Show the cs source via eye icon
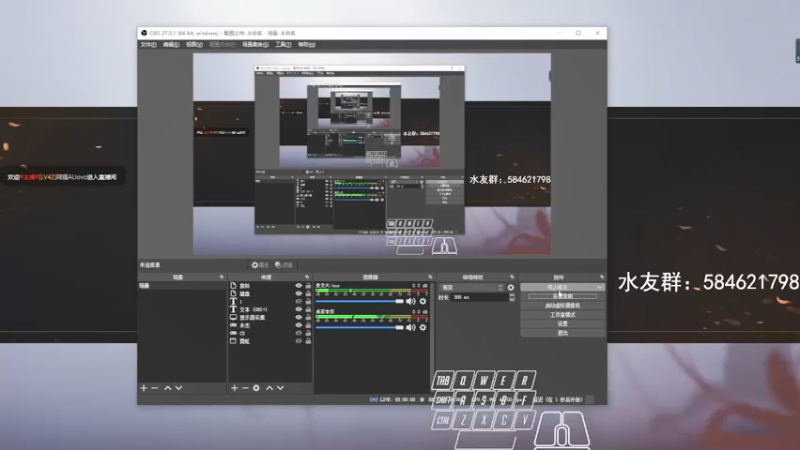 click(298, 333)
